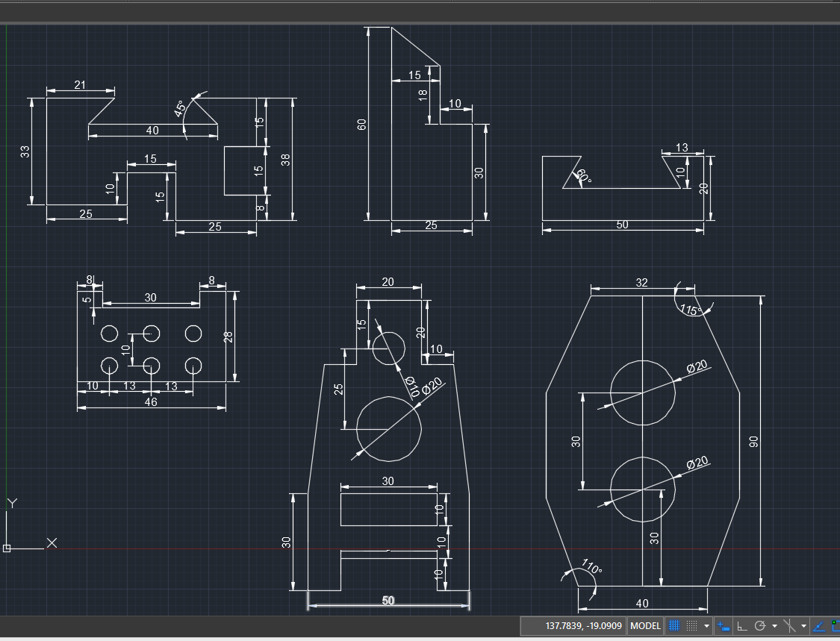
Task: Toggle ortho mode icon
Action: (x=742, y=625)
